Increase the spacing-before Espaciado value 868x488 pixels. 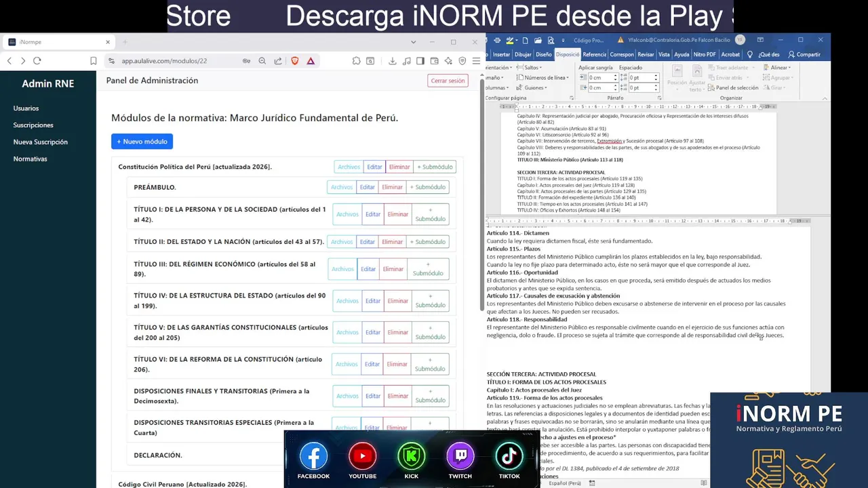click(656, 75)
